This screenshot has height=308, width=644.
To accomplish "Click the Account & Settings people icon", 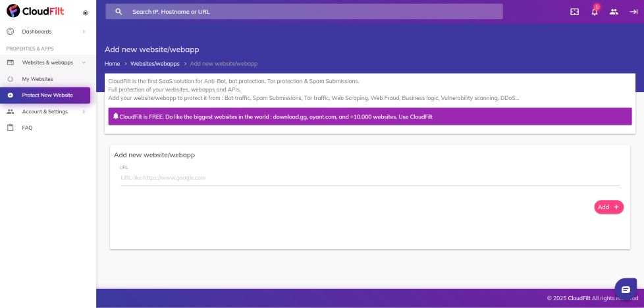I will [10, 112].
